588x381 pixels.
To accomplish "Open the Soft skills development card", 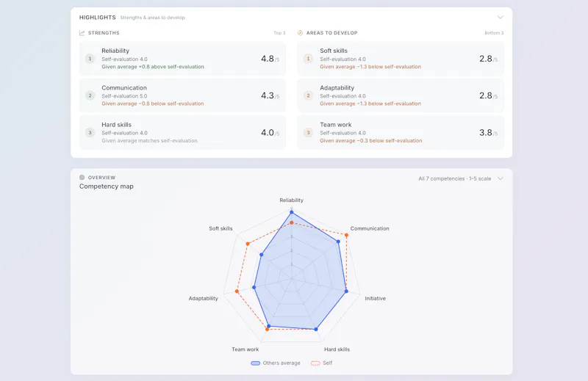I will point(401,59).
